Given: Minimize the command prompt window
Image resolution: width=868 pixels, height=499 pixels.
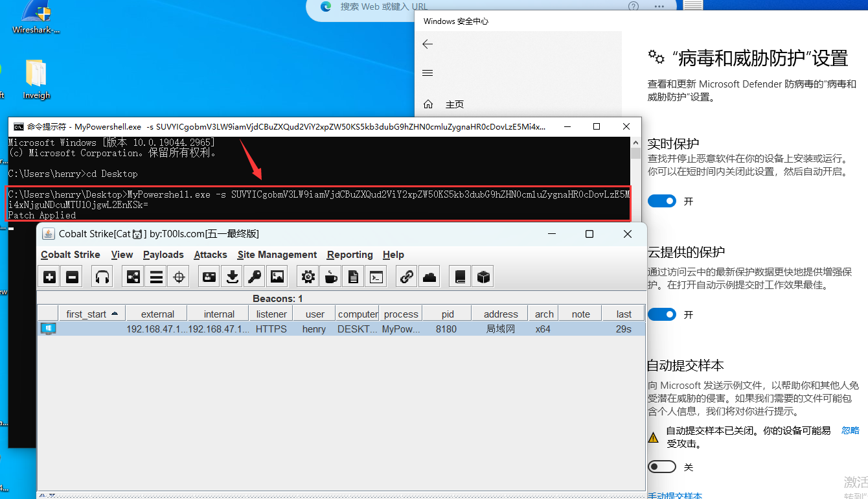Looking at the screenshot, I should (567, 126).
